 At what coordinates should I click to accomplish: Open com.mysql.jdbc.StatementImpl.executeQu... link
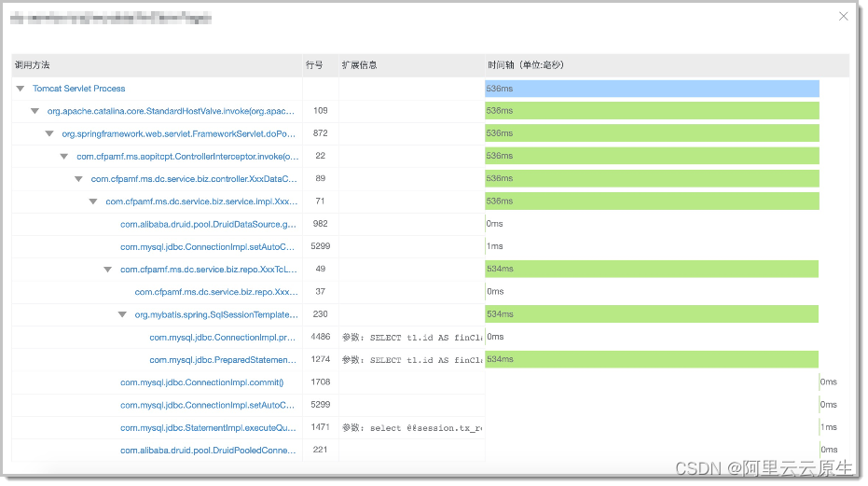208,428
